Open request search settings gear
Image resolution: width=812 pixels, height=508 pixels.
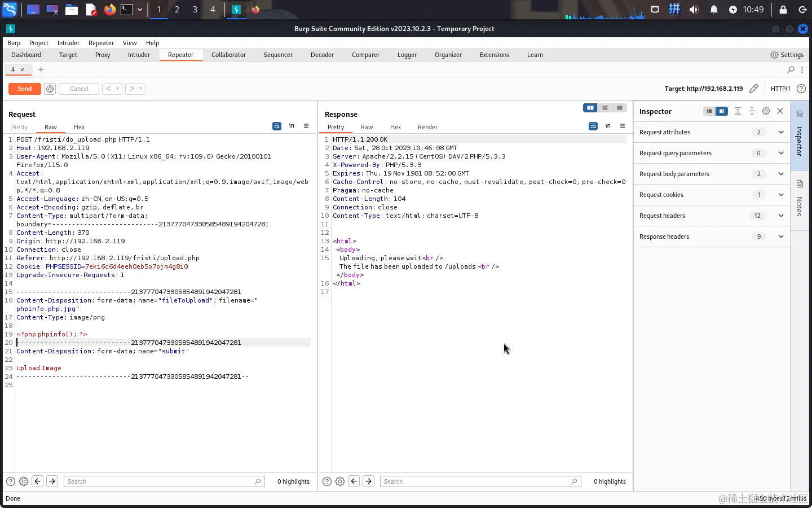(24, 481)
